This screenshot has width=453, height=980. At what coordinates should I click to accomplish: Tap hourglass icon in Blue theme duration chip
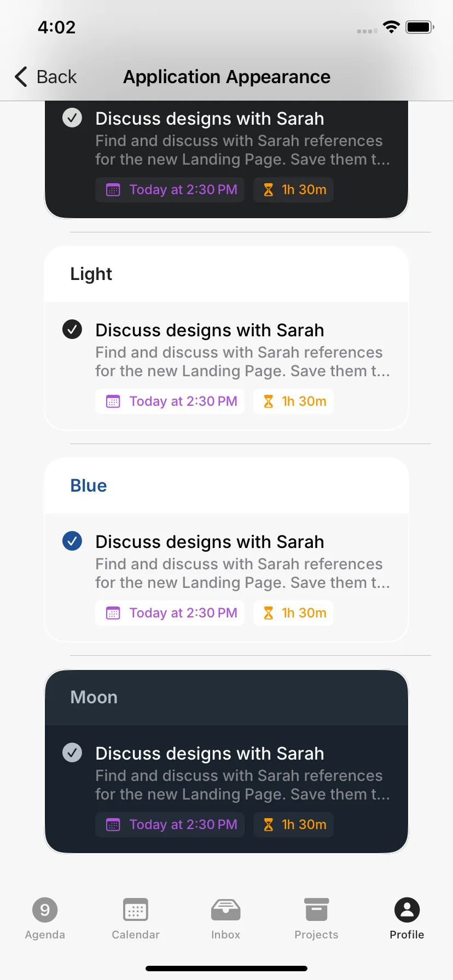[x=268, y=614]
